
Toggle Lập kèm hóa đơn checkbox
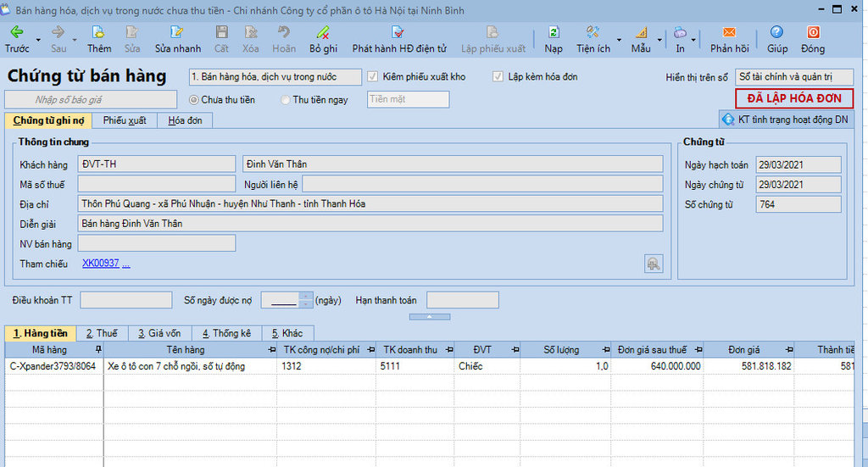pos(498,76)
